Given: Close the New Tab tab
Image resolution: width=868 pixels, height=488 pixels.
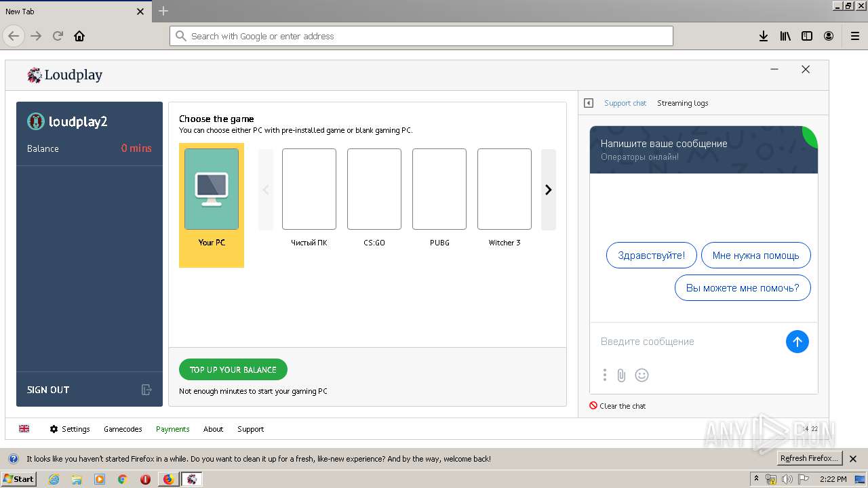Looking at the screenshot, I should (140, 12).
